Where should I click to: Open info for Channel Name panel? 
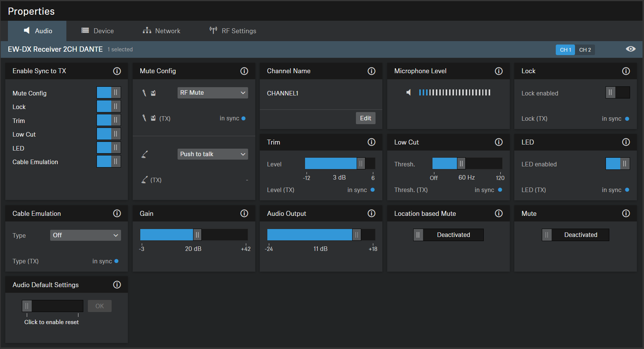click(371, 71)
